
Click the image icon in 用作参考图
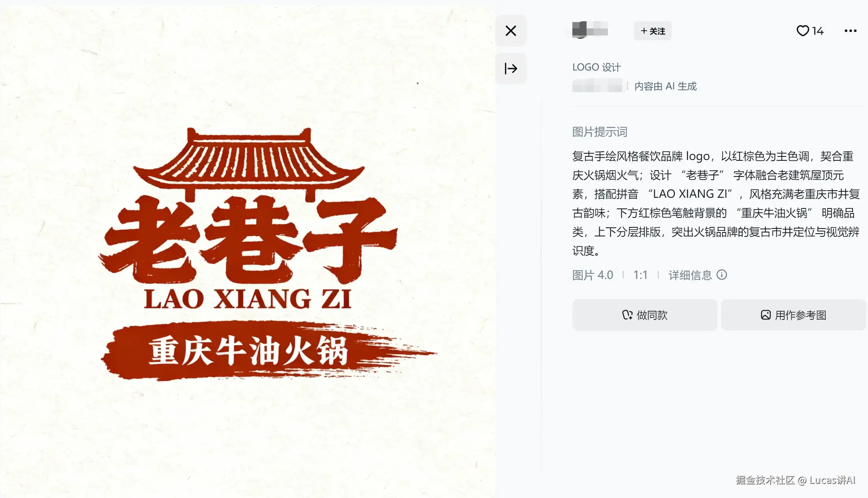766,315
